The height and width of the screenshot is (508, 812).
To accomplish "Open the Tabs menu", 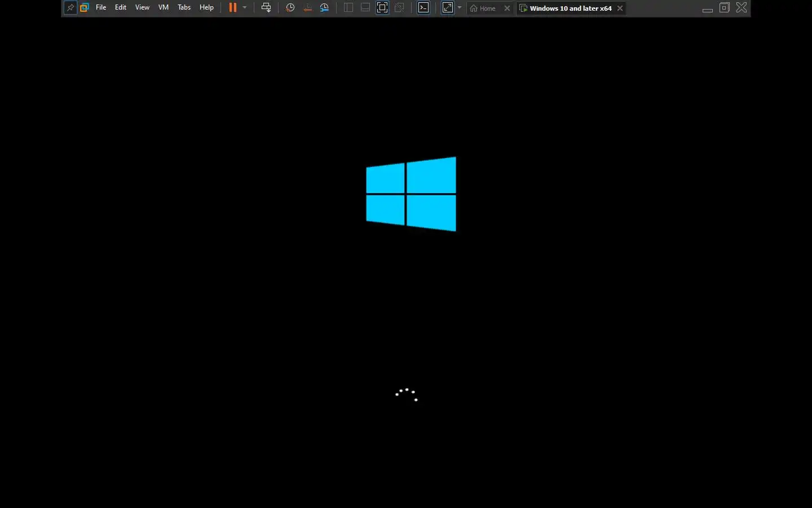I will coord(184,7).
